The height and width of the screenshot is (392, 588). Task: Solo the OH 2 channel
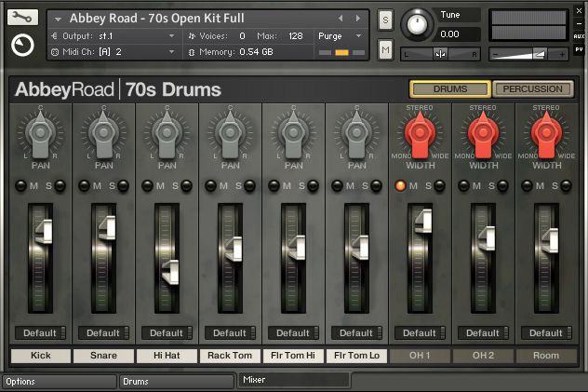click(x=502, y=185)
